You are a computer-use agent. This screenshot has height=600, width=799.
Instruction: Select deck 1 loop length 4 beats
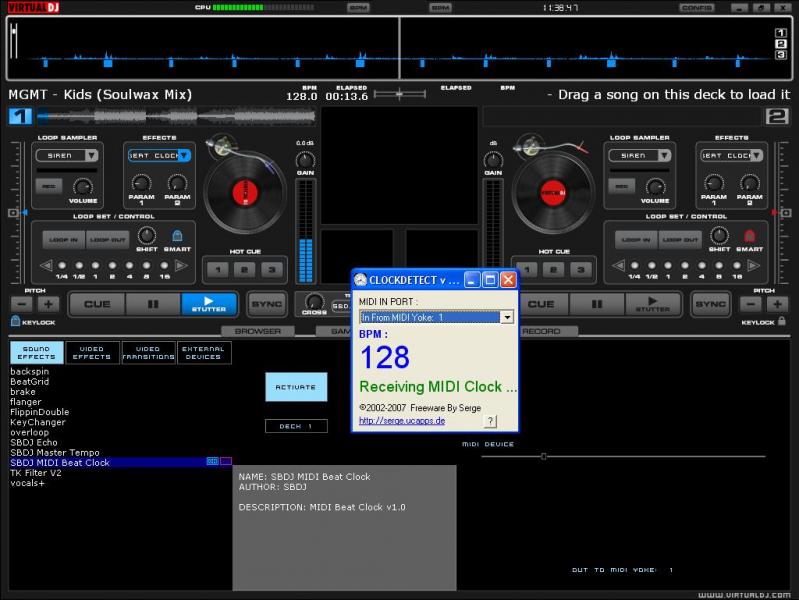[x=129, y=266]
